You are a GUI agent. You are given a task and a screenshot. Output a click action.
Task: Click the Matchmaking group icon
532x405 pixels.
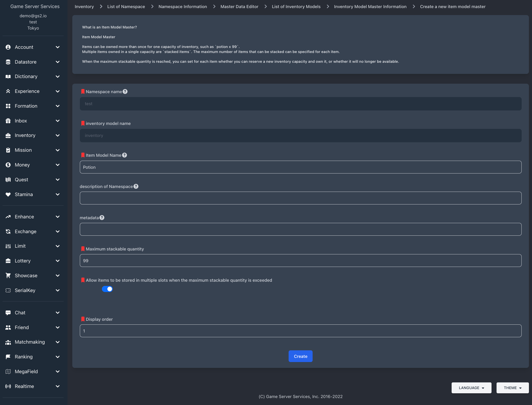coord(8,342)
